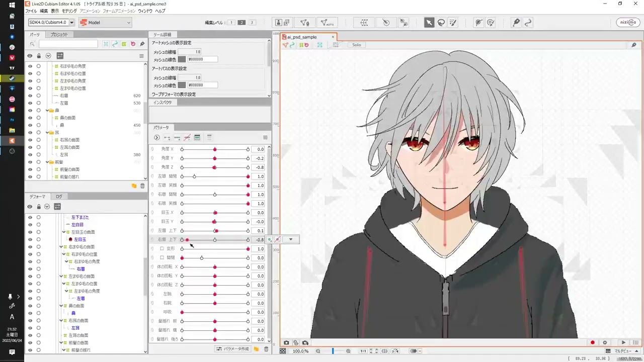This screenshot has height=362, width=644.
Task: Select the Glue tool icon
Action: (404, 22)
